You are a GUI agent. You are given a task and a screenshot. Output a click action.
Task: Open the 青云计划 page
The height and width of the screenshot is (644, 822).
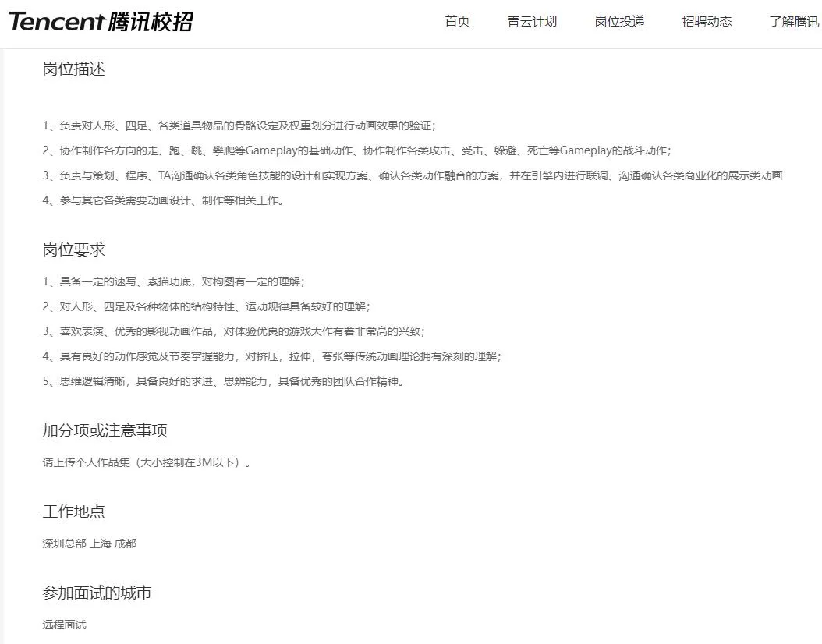click(x=533, y=22)
